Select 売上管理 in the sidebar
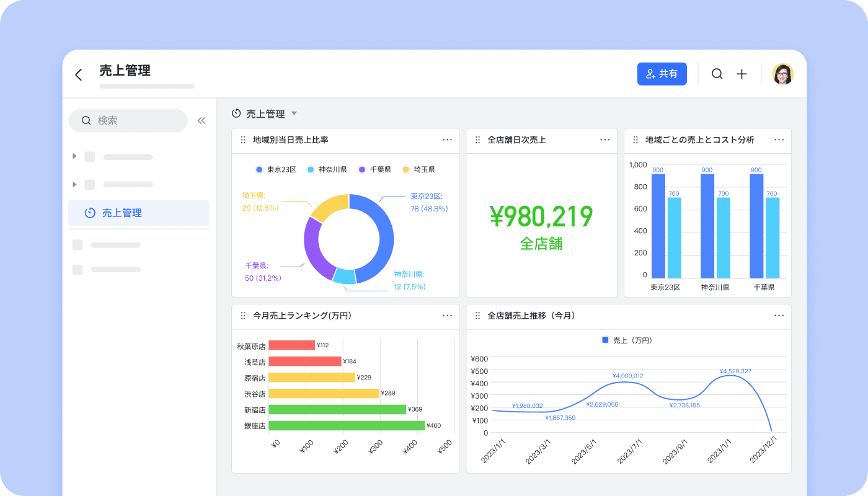This screenshot has width=868, height=496. 139,213
